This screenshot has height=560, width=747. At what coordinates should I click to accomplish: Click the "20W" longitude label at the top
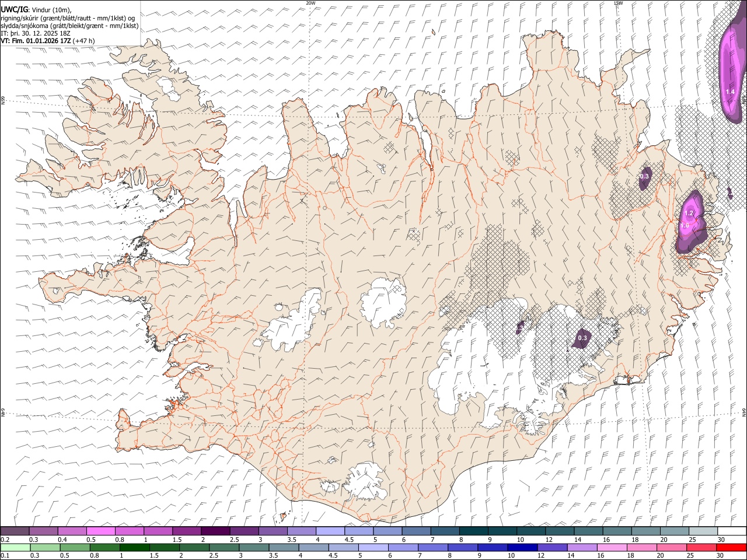tap(310, 3)
